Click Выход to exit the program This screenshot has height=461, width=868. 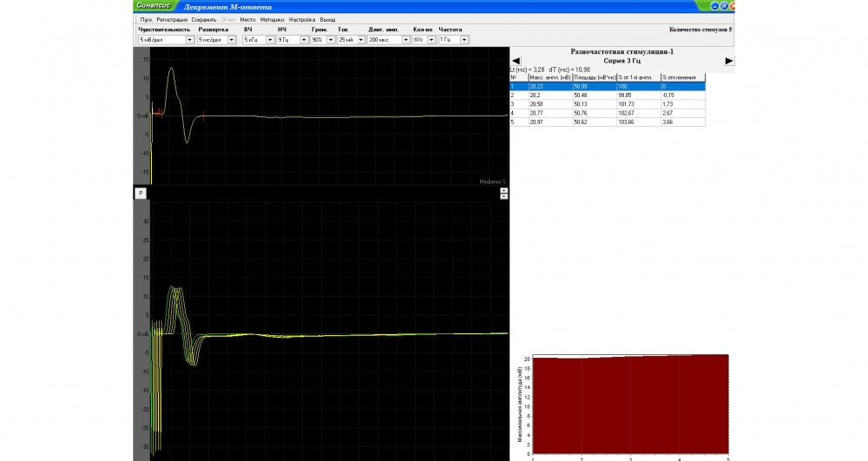[327, 19]
